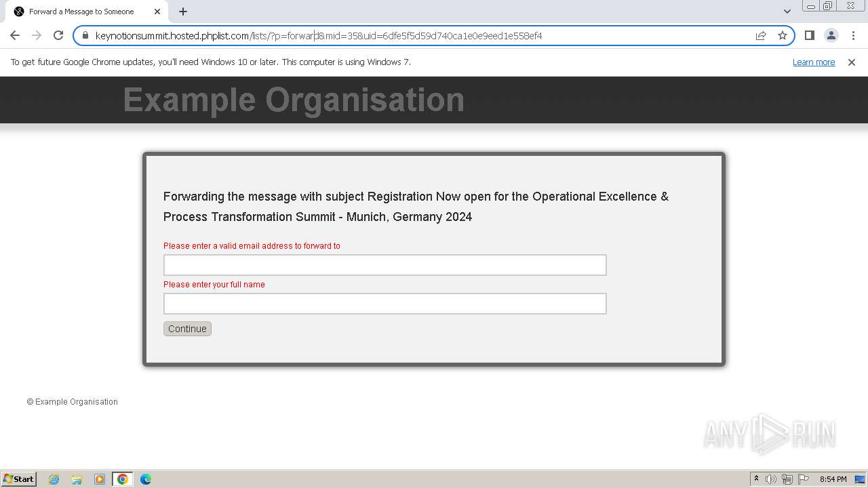Click the Example Organisation header title
The image size is (868, 488).
pyautogui.click(x=294, y=100)
